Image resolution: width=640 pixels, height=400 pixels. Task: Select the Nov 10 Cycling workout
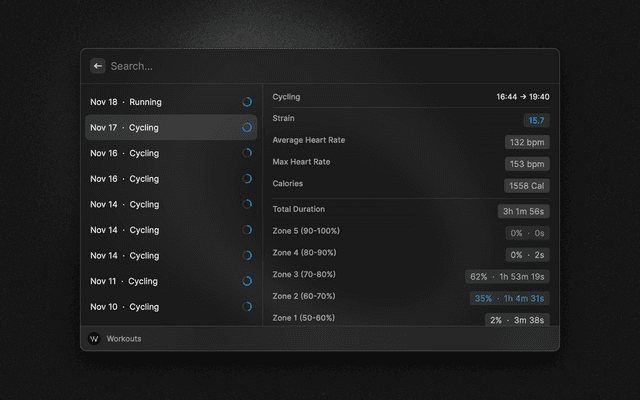(x=160, y=307)
